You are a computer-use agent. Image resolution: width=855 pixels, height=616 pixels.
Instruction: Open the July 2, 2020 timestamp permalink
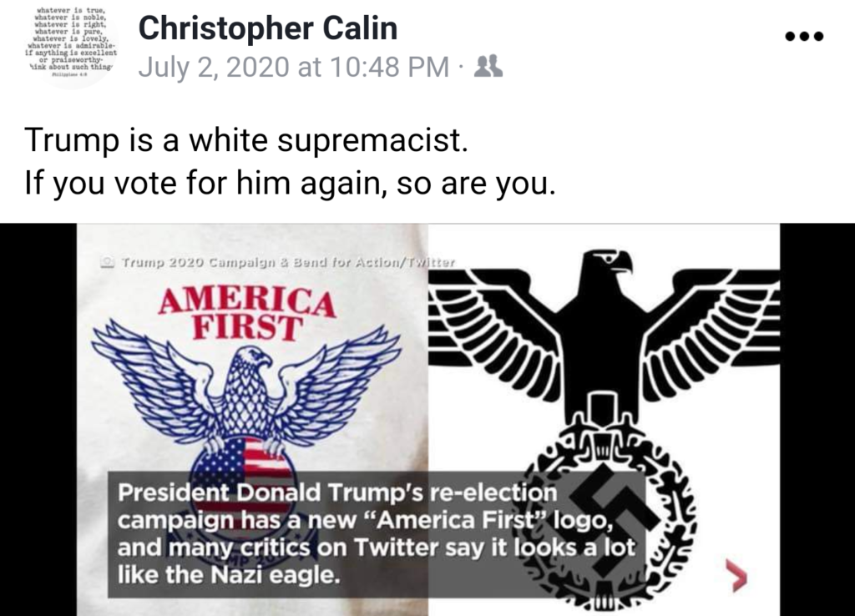pos(294,67)
